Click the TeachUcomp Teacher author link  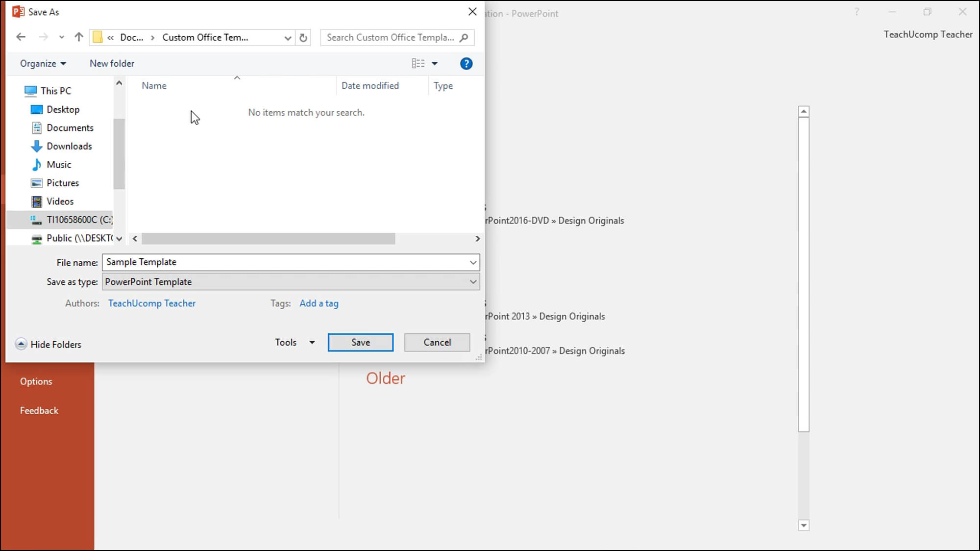pyautogui.click(x=151, y=303)
